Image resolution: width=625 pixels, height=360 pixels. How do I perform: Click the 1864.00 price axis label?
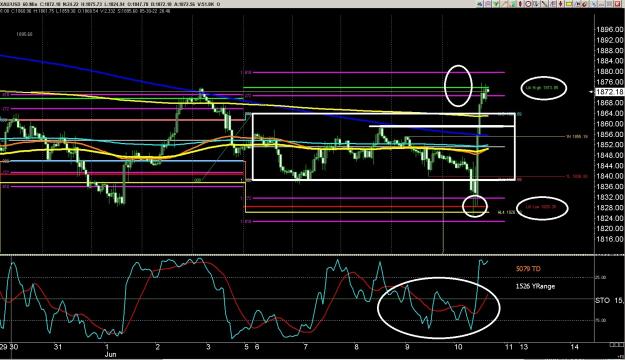(609, 113)
